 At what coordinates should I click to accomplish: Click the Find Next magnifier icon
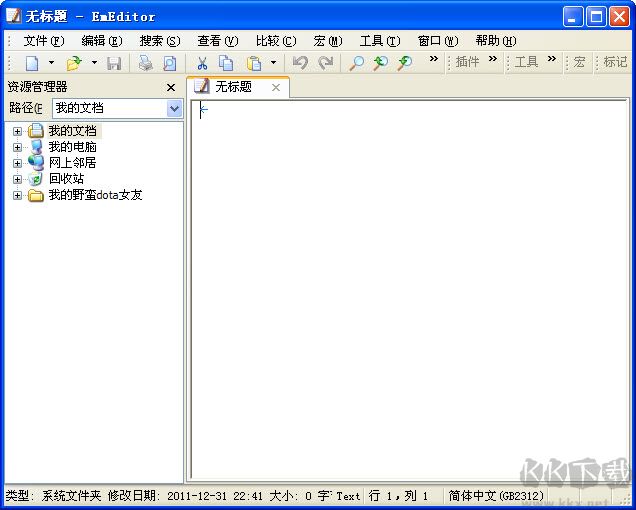pos(405,63)
